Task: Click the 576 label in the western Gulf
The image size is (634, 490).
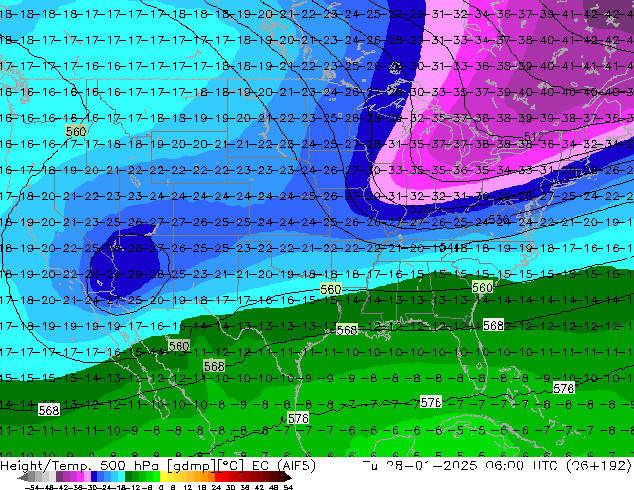Action: coord(298,418)
